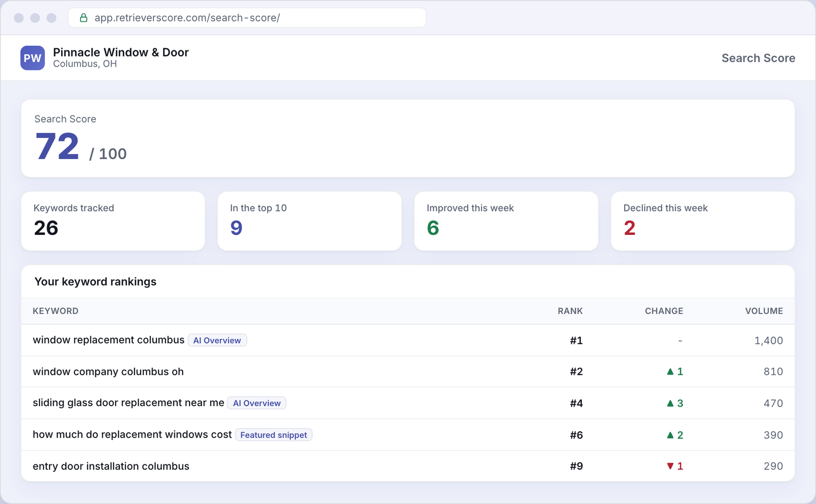
Task: Click the 290 volume value
Action: click(x=773, y=466)
